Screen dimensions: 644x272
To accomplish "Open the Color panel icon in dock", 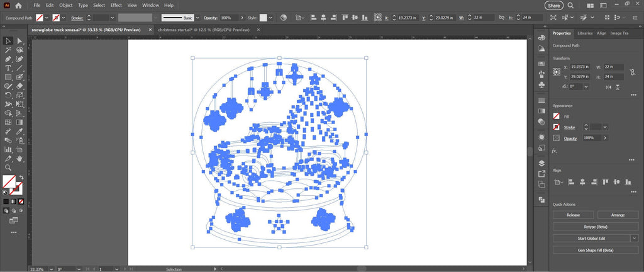I will point(541,37).
